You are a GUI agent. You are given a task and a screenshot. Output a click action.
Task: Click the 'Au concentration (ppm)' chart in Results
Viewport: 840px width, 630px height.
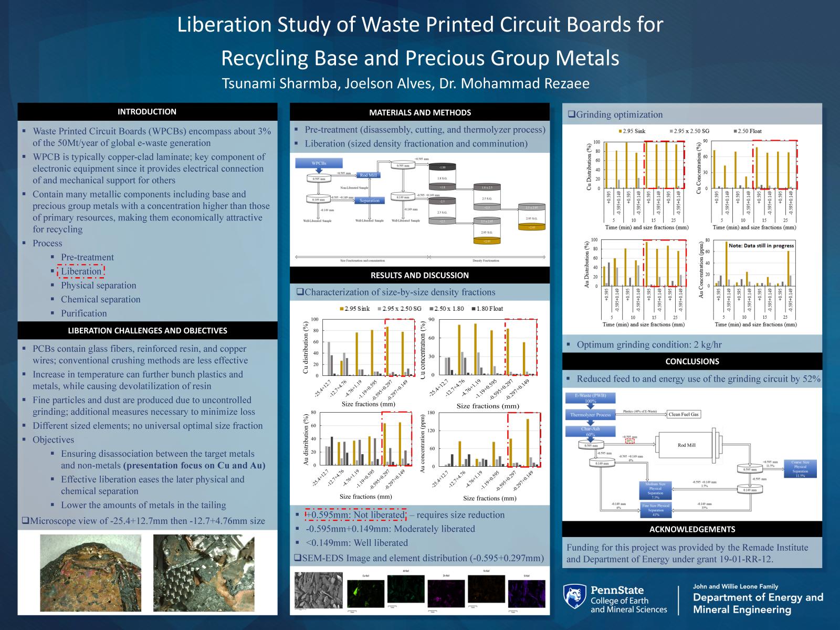[x=480, y=457]
